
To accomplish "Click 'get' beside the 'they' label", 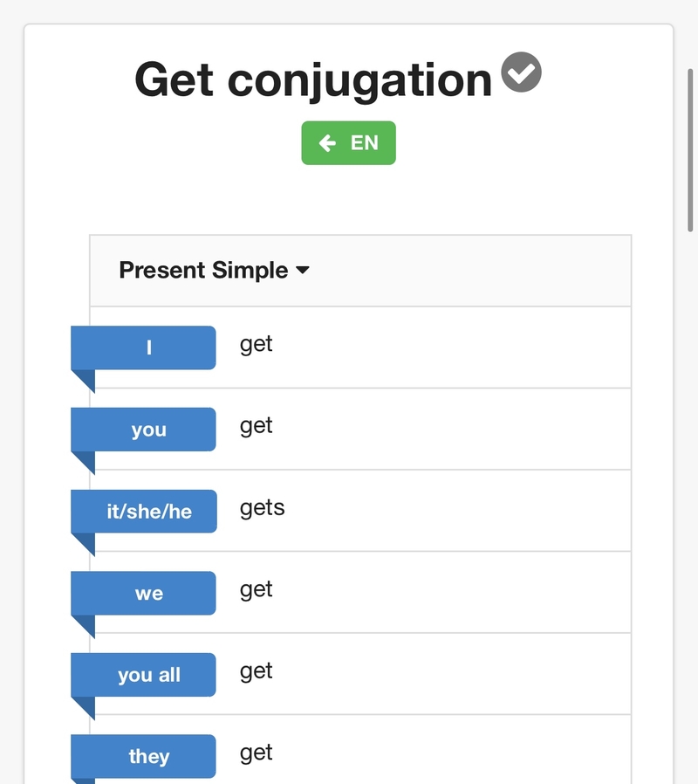I will (x=257, y=753).
